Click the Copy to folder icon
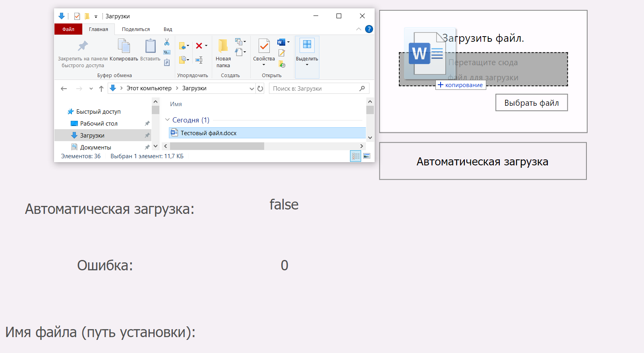Viewport: 644px width, 353px height. point(182,60)
